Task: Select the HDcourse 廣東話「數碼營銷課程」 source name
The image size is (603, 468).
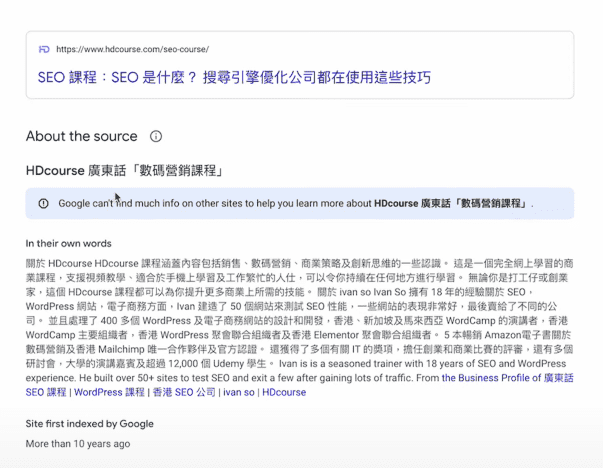Action: (125, 170)
